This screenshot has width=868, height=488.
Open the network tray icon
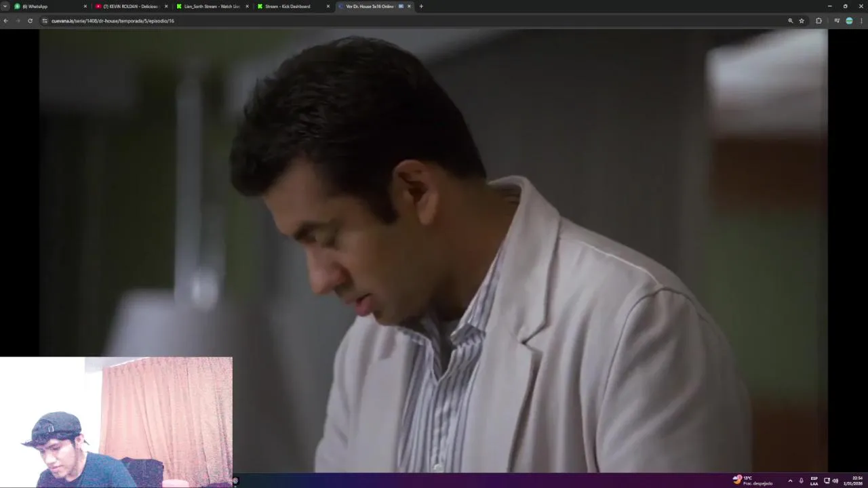pyautogui.click(x=827, y=481)
